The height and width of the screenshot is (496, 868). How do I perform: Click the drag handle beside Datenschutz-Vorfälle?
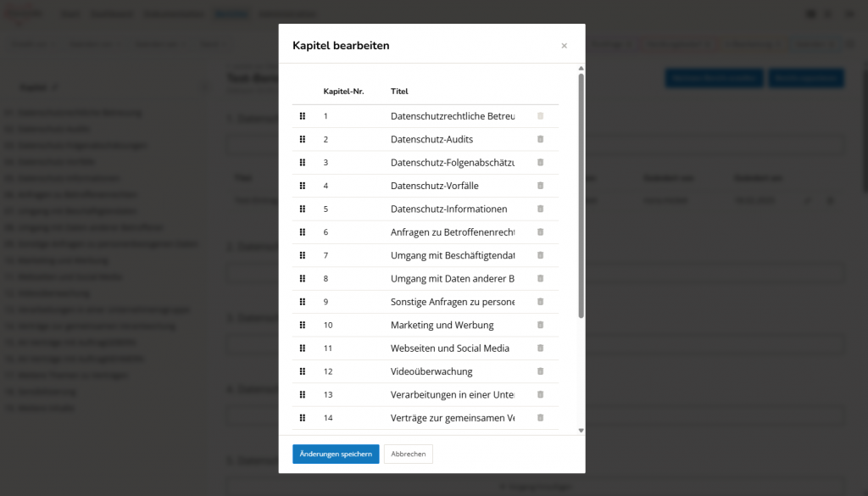(302, 186)
